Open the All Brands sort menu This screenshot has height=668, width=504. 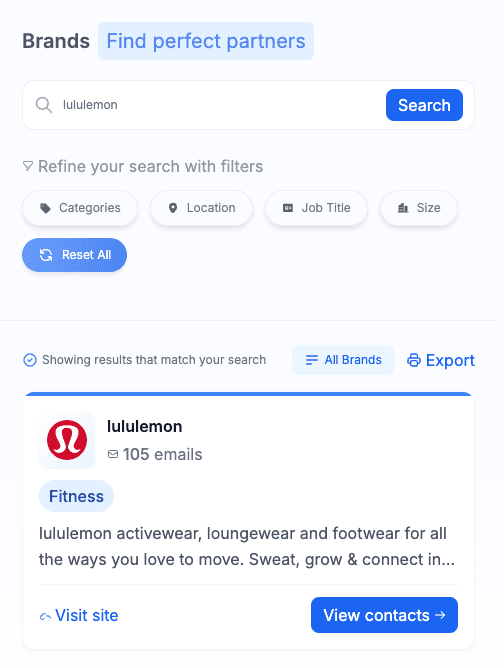click(343, 360)
